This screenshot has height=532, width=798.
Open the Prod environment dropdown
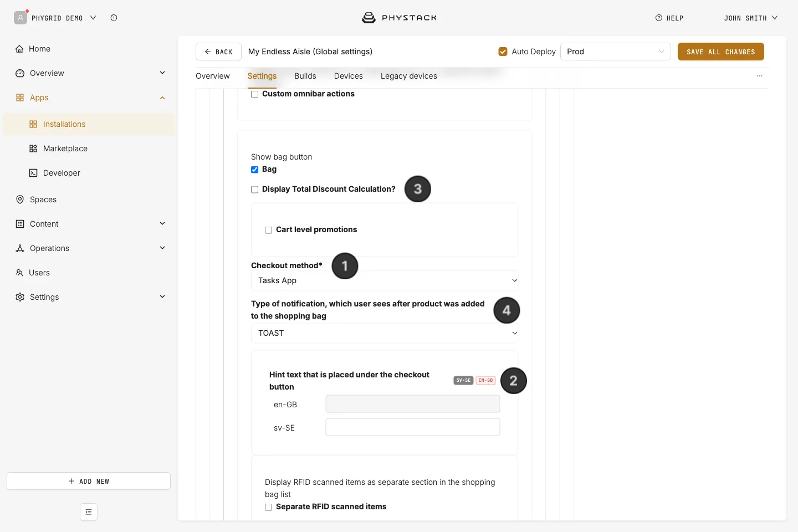point(616,52)
